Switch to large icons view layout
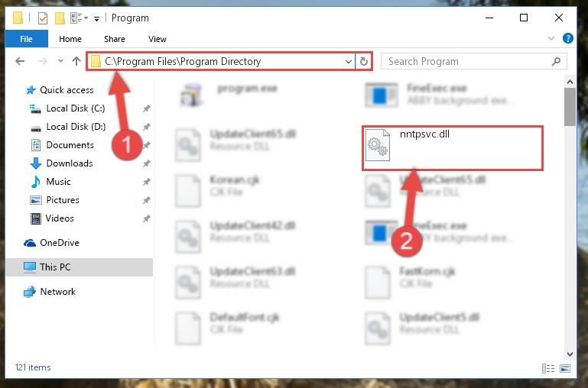 click(x=565, y=368)
